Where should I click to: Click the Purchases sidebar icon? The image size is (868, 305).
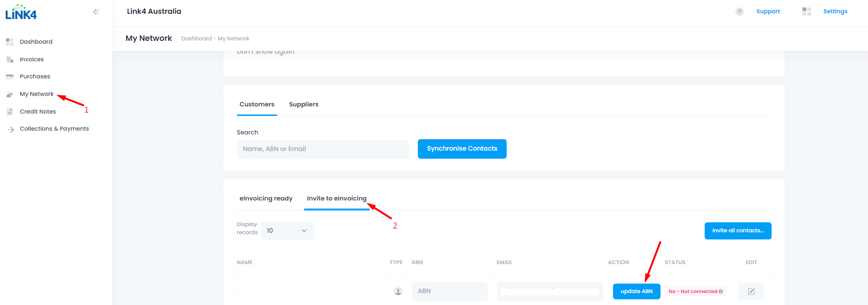9,76
